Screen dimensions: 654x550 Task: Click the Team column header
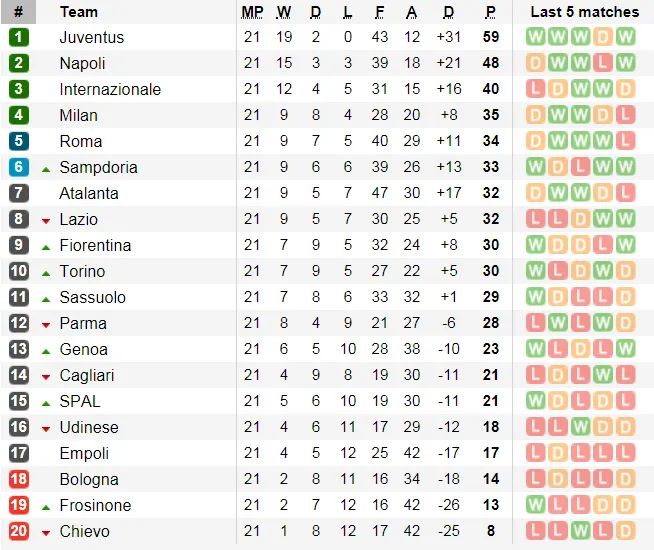[x=79, y=12]
